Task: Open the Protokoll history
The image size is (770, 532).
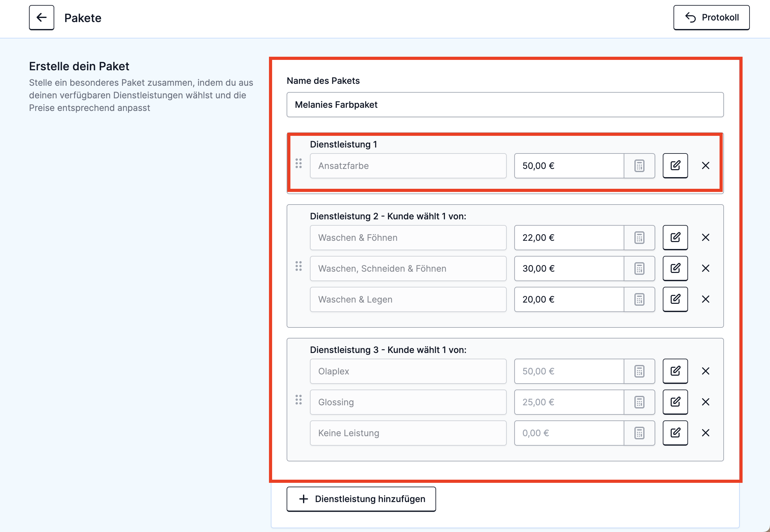Action: pyautogui.click(x=711, y=18)
